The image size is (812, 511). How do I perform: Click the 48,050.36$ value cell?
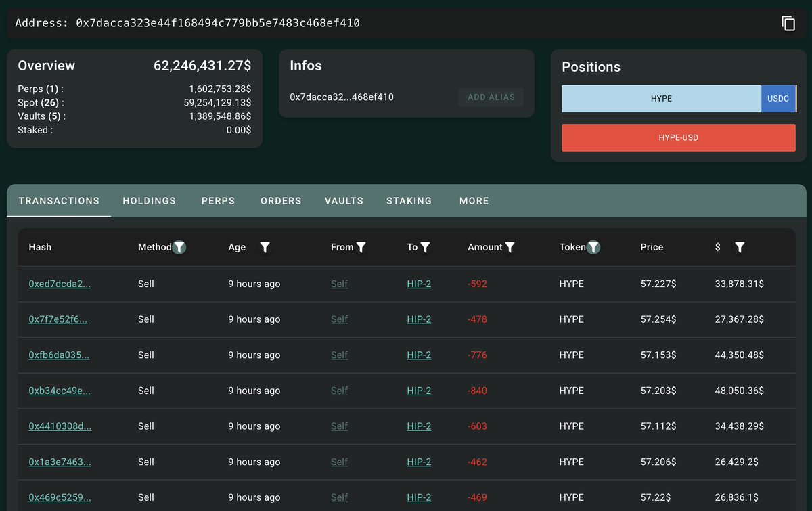point(739,391)
